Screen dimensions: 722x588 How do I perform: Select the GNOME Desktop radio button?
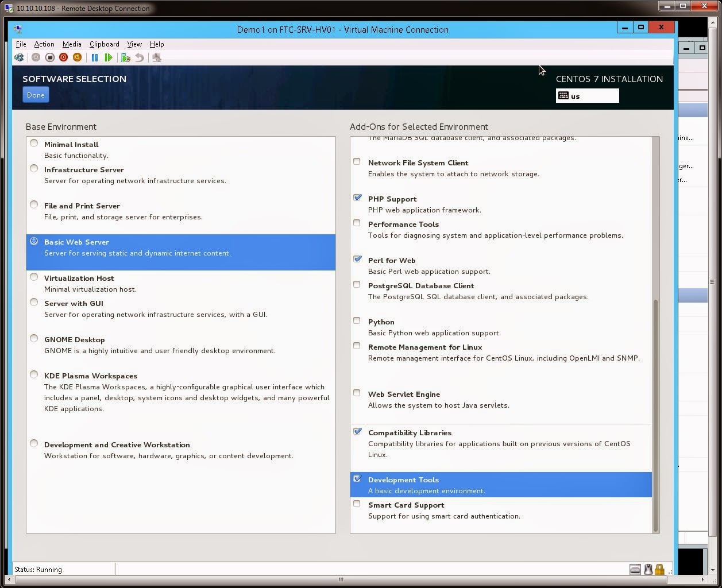click(x=34, y=339)
